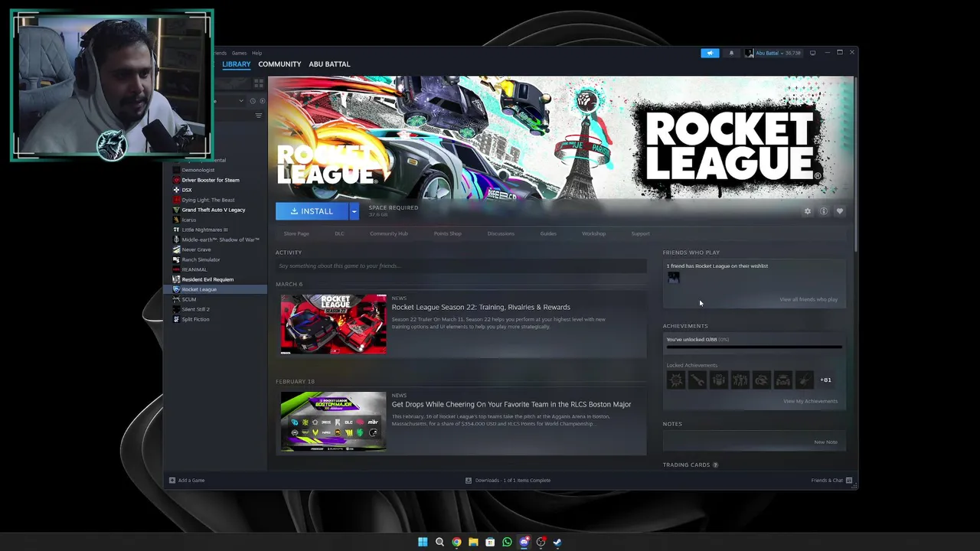Open the ABU BATTAL profile tab

(x=329, y=64)
